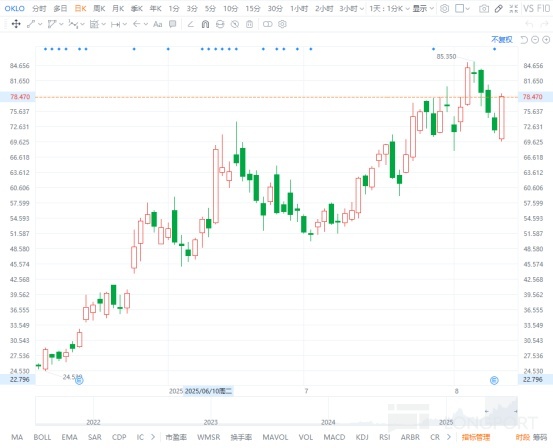Choose the 30分 timeframe

pyautogui.click(x=275, y=8)
